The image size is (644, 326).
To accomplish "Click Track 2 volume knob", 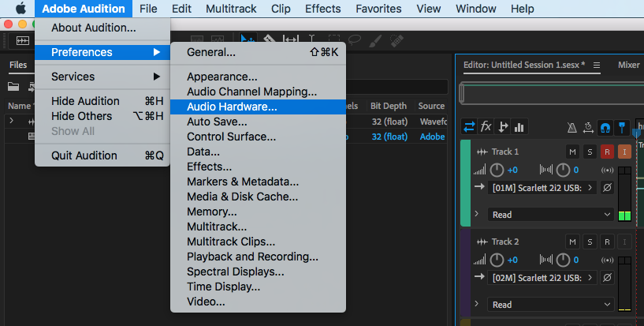I will (x=497, y=260).
